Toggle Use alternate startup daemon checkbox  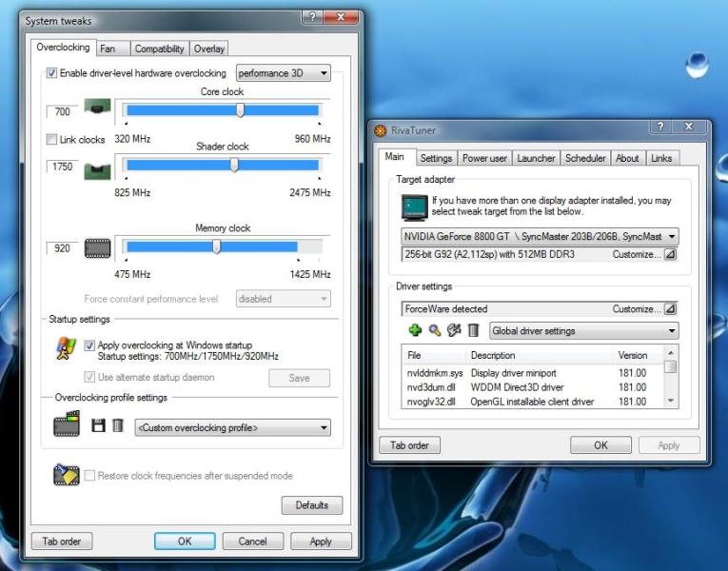point(89,377)
